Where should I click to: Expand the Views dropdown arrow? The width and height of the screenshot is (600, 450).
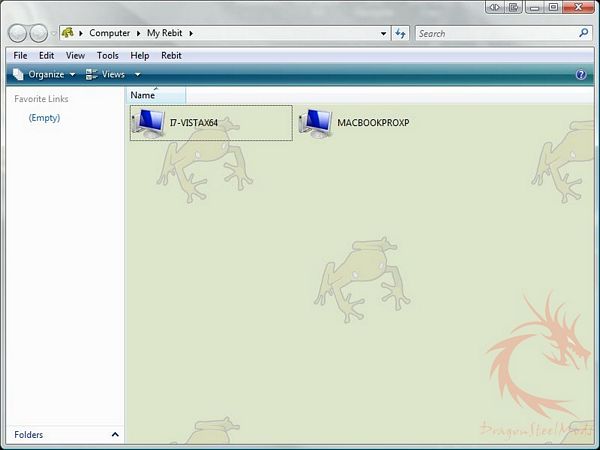pyautogui.click(x=138, y=75)
